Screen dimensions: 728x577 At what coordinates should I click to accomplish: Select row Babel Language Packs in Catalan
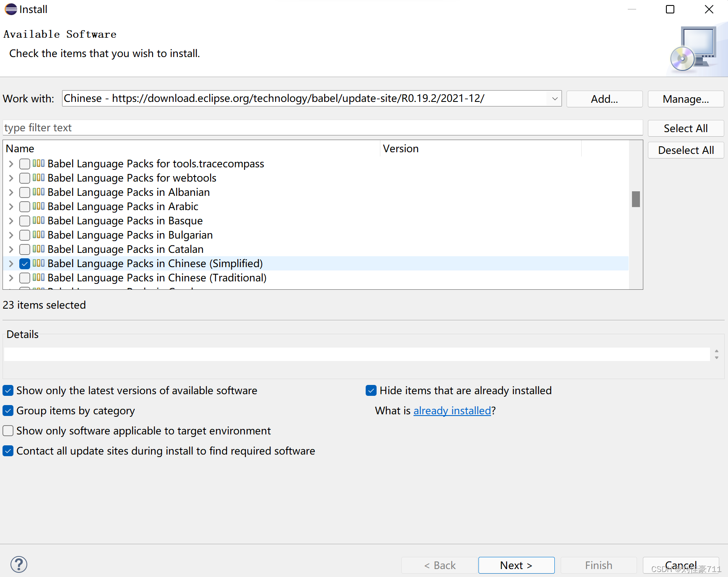click(316, 250)
